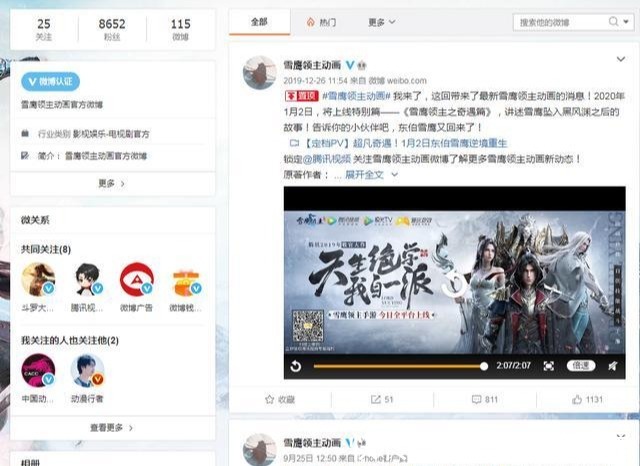Click the weibo.com source link

(407, 81)
